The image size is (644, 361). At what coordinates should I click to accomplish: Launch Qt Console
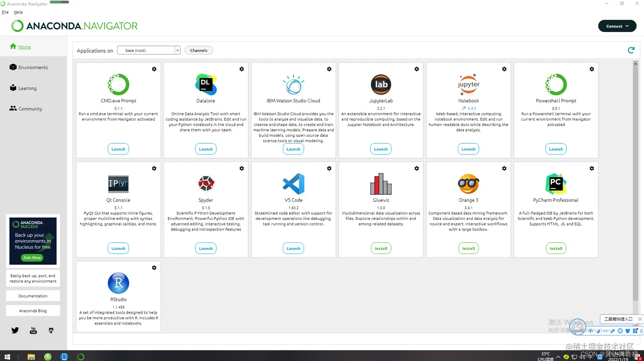[118, 248]
